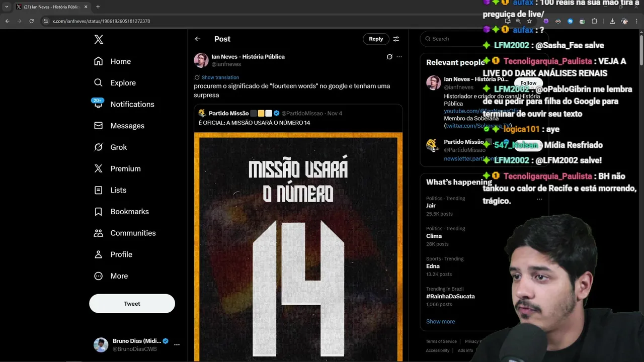Image resolution: width=644 pixels, height=362 pixels.
Task: Open site information icon in address bar
Action: pyautogui.click(x=46, y=21)
